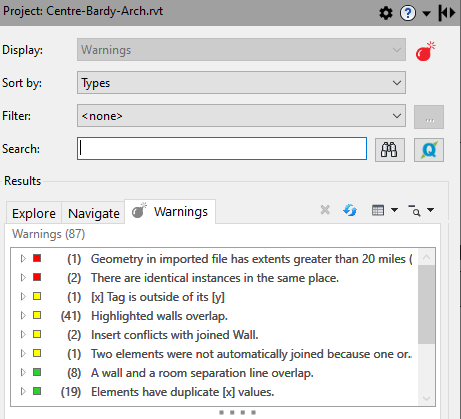Open the magnifier options dropdown arrow
Image resolution: width=461 pixels, height=419 pixels.
[430, 210]
